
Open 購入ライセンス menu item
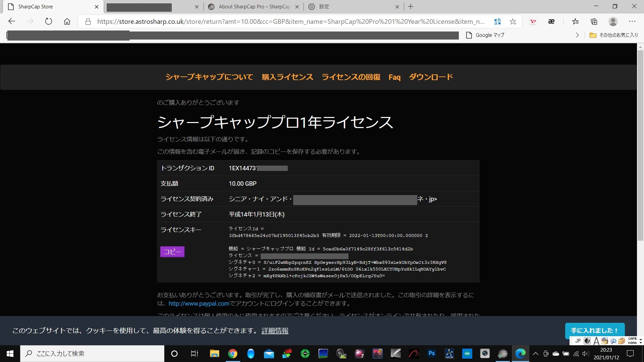[287, 77]
